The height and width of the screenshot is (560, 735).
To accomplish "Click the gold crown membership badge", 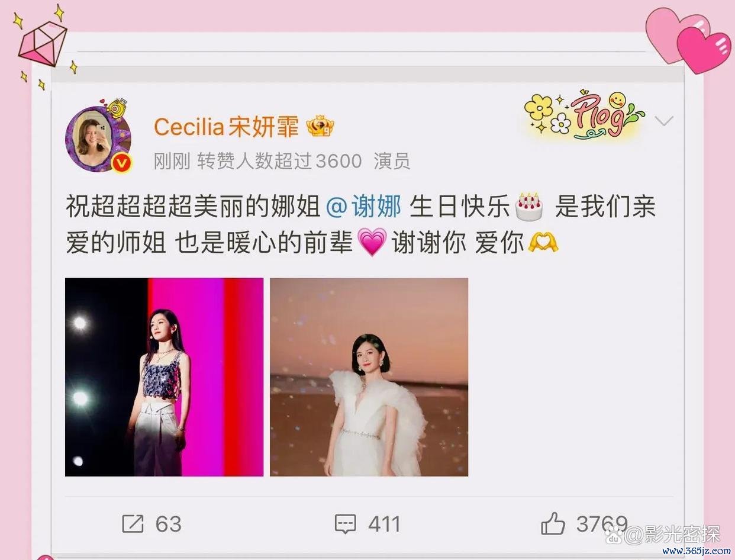I will coord(320,126).
